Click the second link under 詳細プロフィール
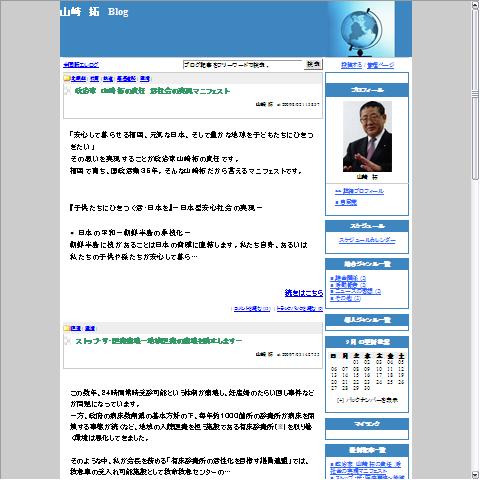The width and height of the screenshot is (480, 480). 346,202
